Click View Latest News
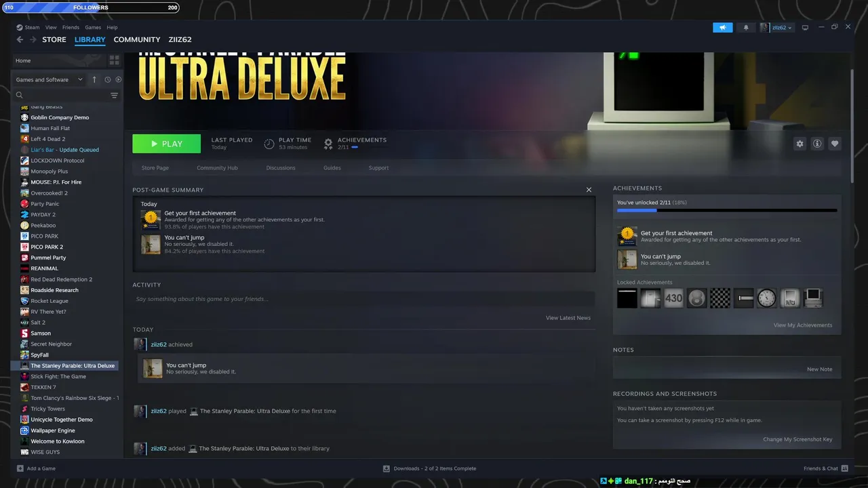The width and height of the screenshot is (868, 488). pyautogui.click(x=568, y=318)
